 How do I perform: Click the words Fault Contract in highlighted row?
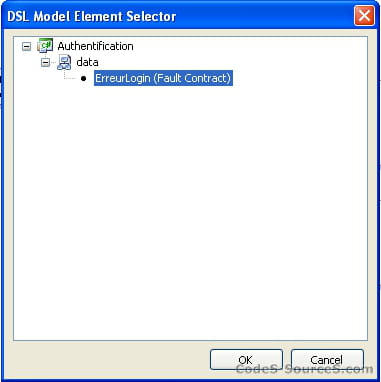click(191, 78)
